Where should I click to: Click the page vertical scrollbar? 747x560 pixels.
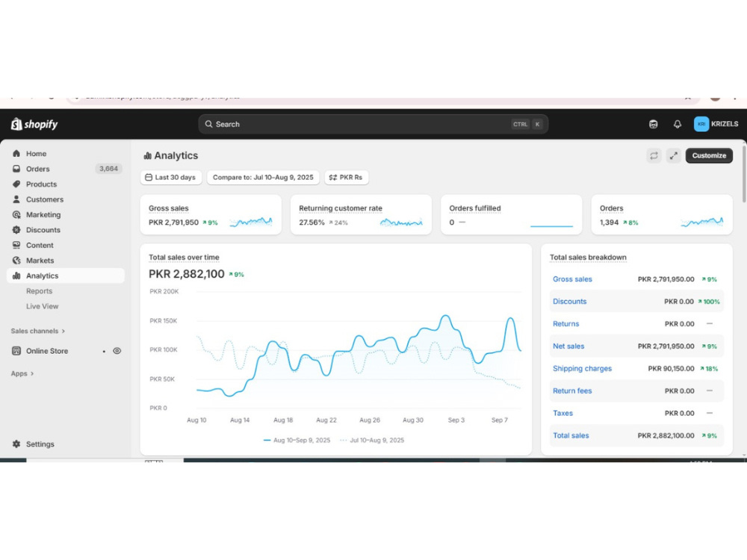coord(744,174)
